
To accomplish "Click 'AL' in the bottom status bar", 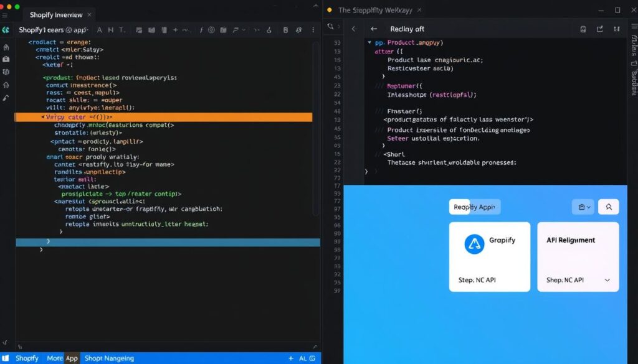I will (x=303, y=358).
